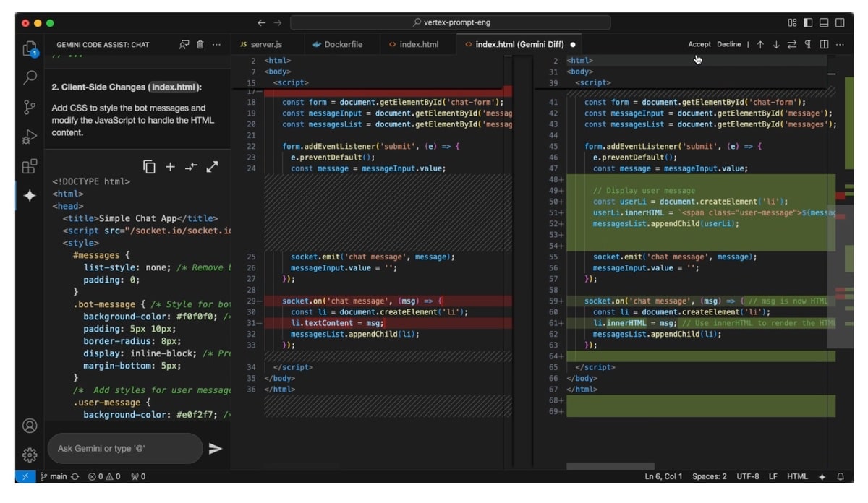This screenshot has width=868, height=503.
Task: Go to next change arrow
Action: coord(776,44)
